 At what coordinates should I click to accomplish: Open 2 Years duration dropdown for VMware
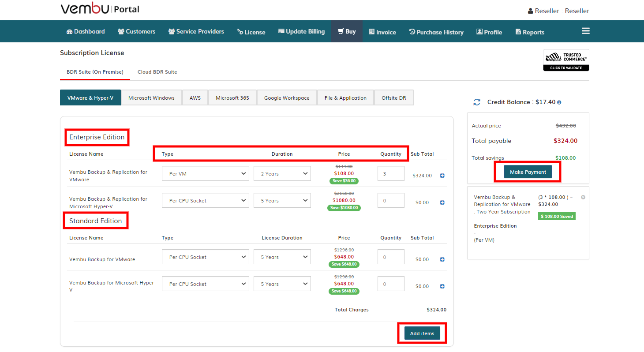click(282, 174)
